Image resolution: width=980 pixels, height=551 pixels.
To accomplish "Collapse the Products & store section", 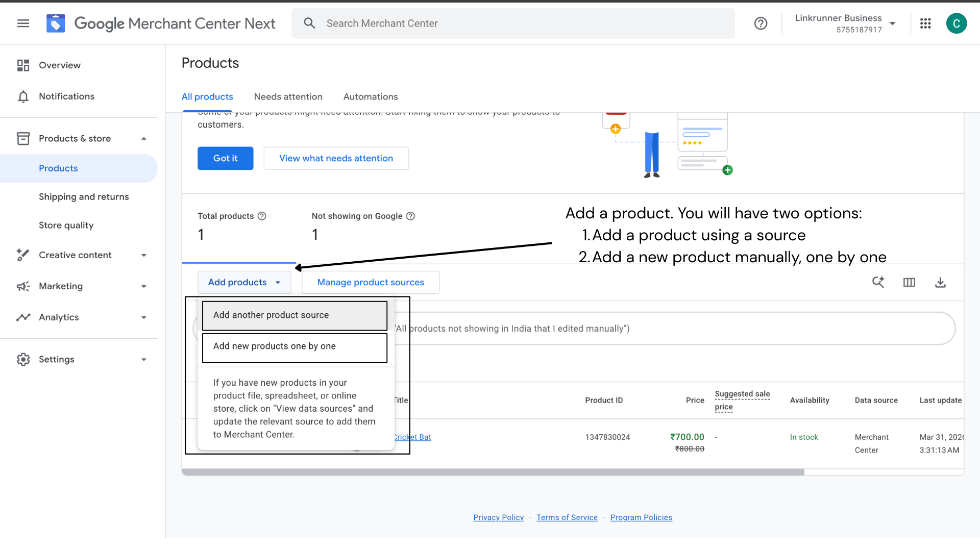I will point(144,138).
